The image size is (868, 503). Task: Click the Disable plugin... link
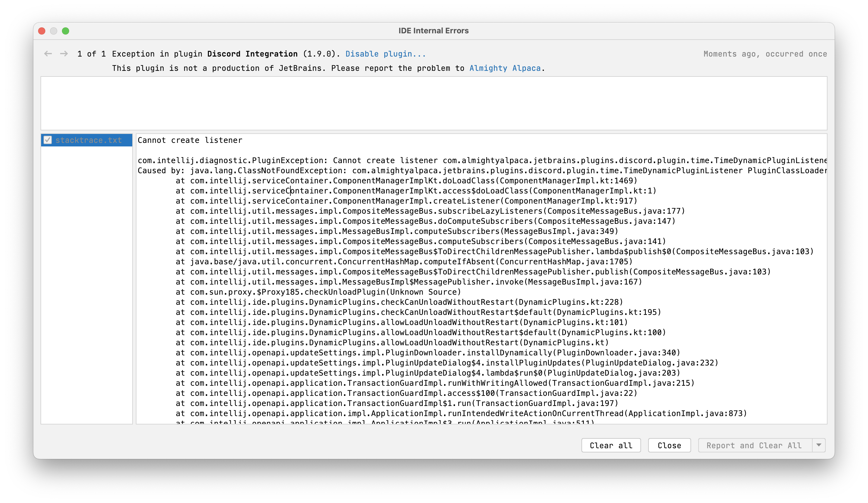(385, 54)
